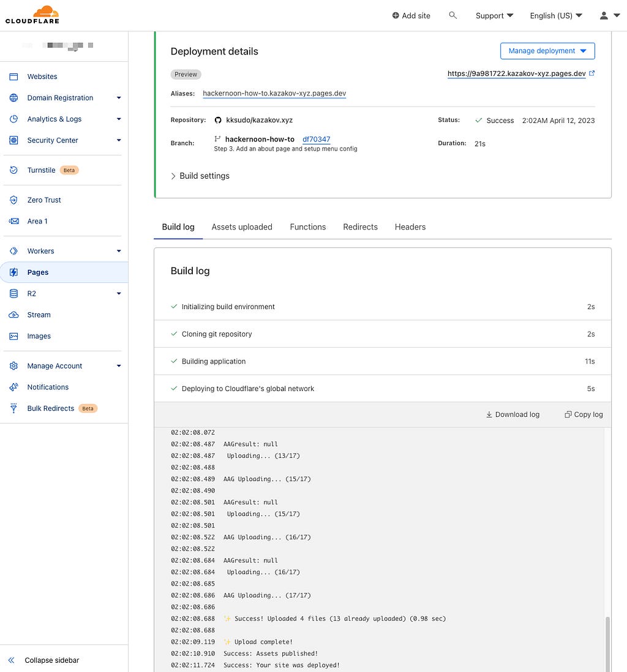Click the Workers icon

13,251
